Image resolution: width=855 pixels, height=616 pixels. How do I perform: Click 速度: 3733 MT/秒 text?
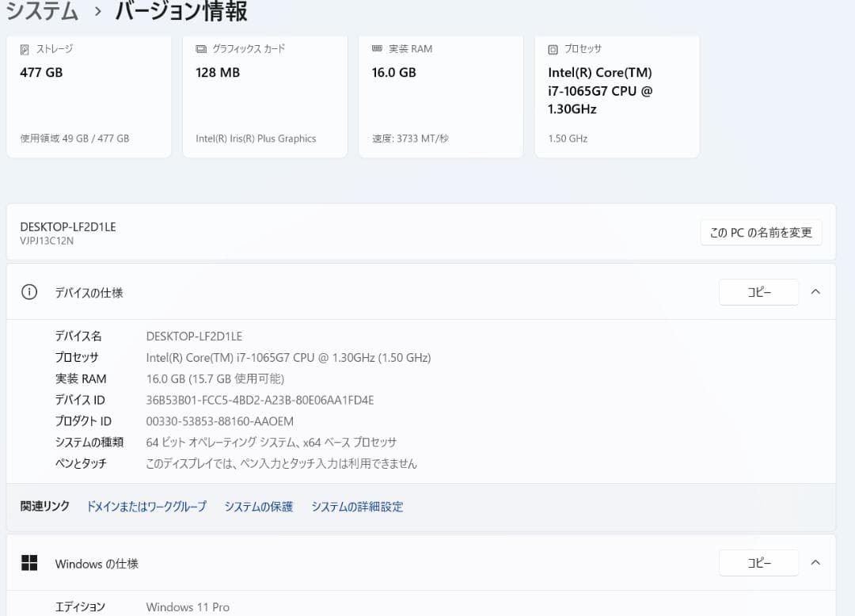tap(410, 139)
